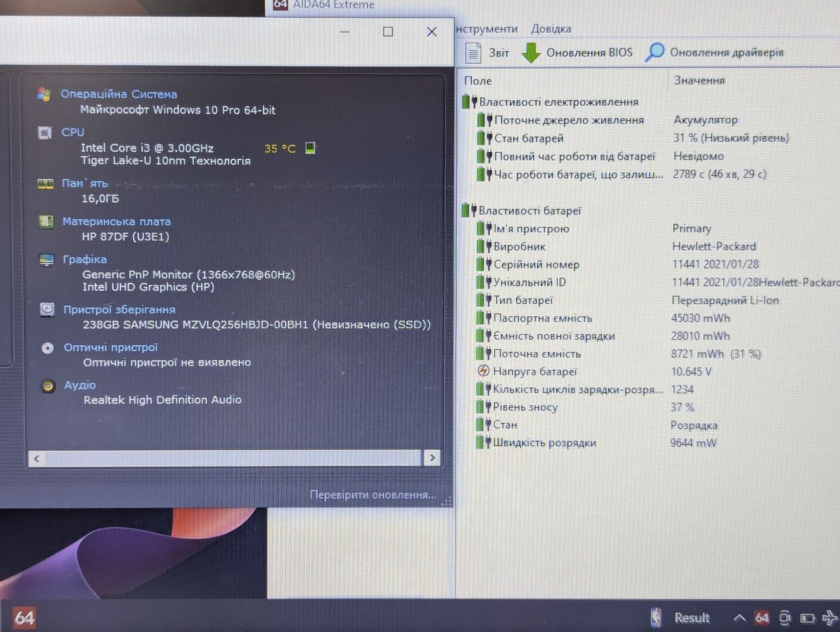The height and width of the screenshot is (632, 840).
Task: Click the AIDA64 icon in the system tray
Action: (x=762, y=618)
